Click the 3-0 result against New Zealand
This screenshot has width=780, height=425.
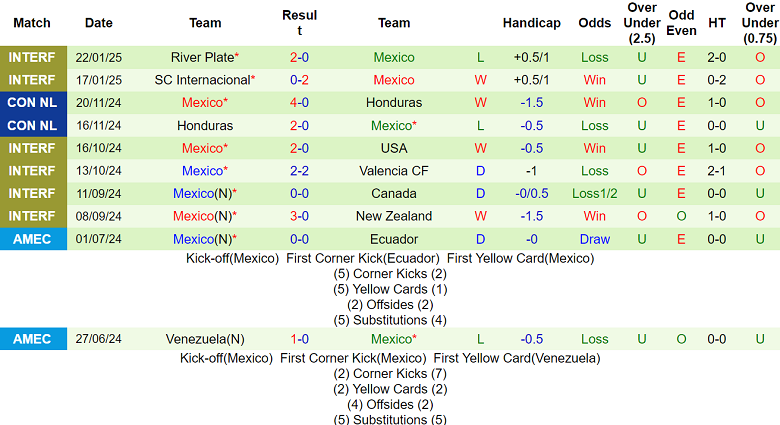point(299,216)
